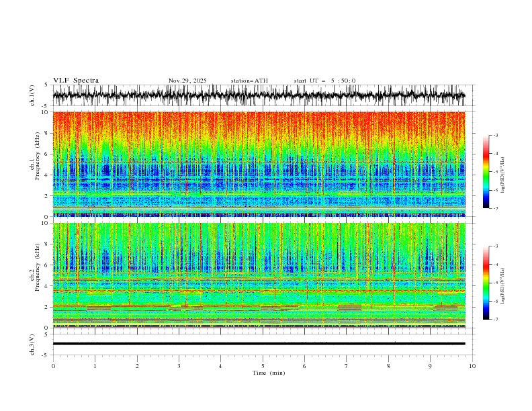Click the date 'Nov.29, 2025'
The height and width of the screenshot is (411, 532).
point(187,81)
